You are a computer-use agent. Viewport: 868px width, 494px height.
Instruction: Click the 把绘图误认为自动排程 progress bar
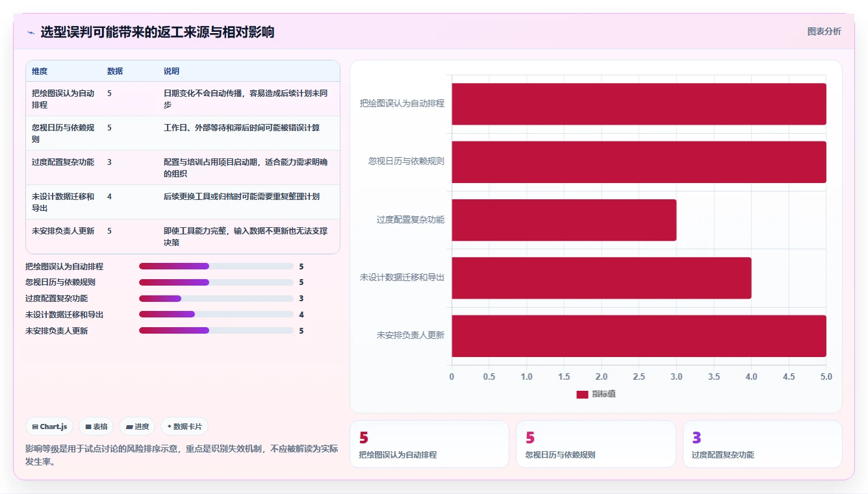coord(216,266)
